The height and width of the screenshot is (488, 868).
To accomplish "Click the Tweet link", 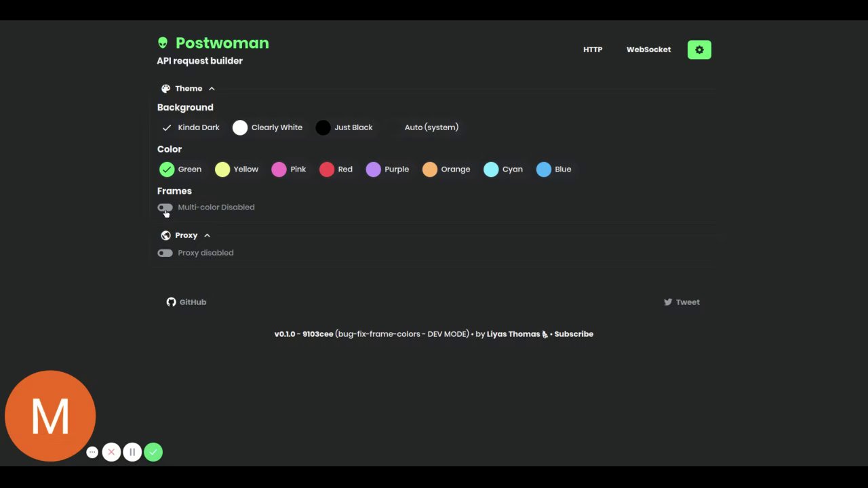I will click(682, 302).
